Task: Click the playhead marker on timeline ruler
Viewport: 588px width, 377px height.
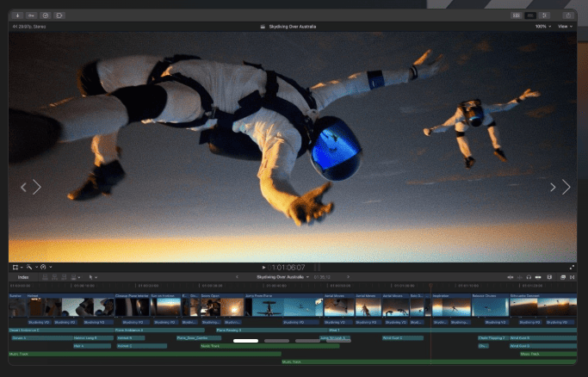Action: coord(430,286)
